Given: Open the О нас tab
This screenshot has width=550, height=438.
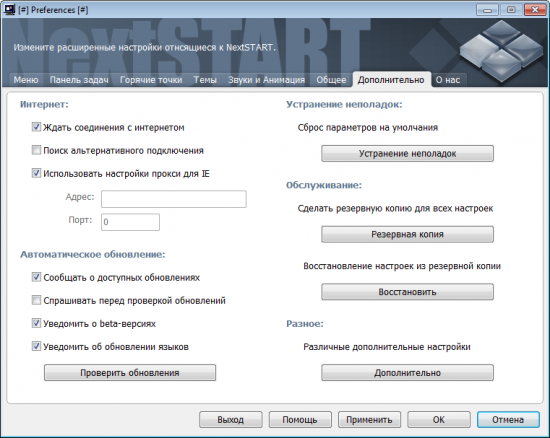Looking at the screenshot, I should [x=448, y=80].
